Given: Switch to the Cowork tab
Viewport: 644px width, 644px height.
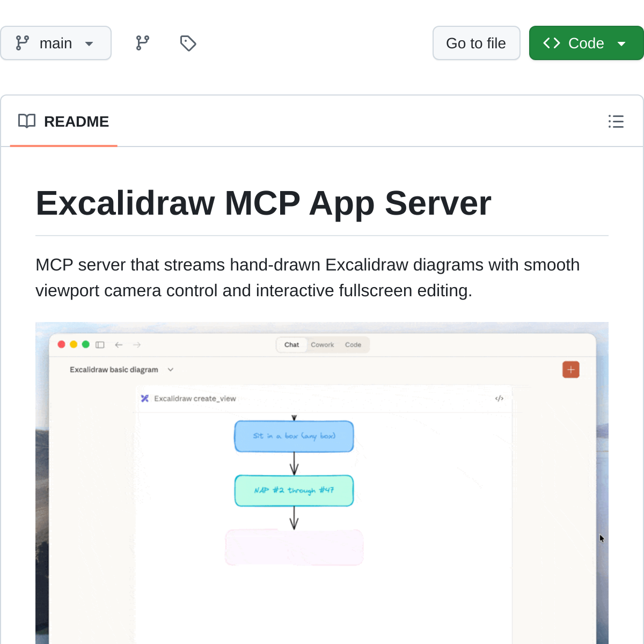Looking at the screenshot, I should [323, 345].
